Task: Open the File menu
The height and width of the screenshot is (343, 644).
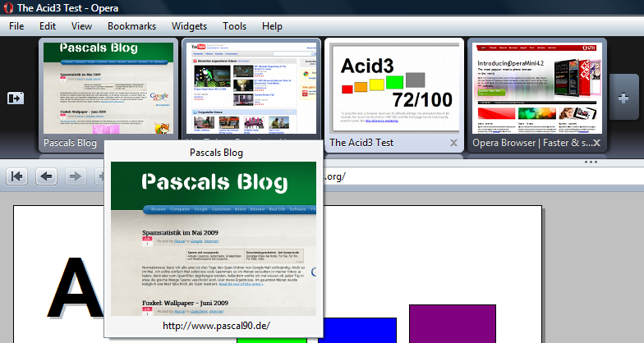Action: click(16, 26)
